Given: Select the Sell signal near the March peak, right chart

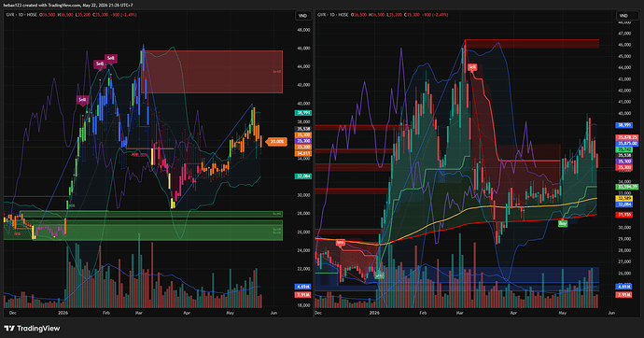Looking at the screenshot, I should [x=472, y=67].
